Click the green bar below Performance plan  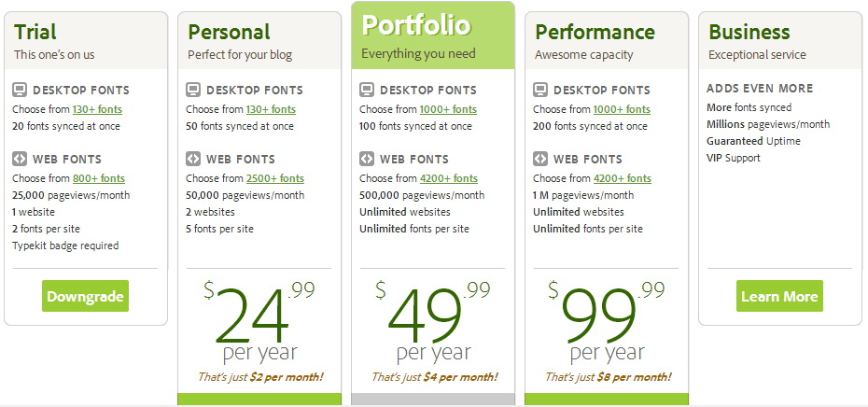[607, 400]
